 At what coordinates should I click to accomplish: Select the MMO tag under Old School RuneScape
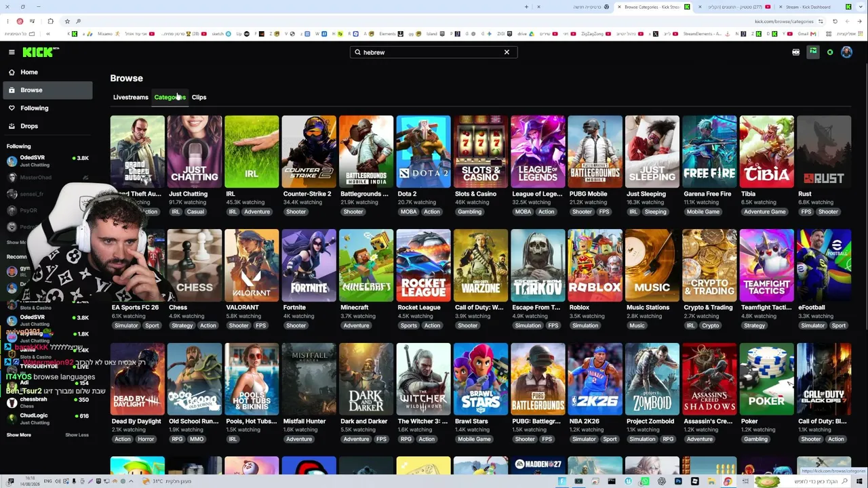pyautogui.click(x=197, y=439)
